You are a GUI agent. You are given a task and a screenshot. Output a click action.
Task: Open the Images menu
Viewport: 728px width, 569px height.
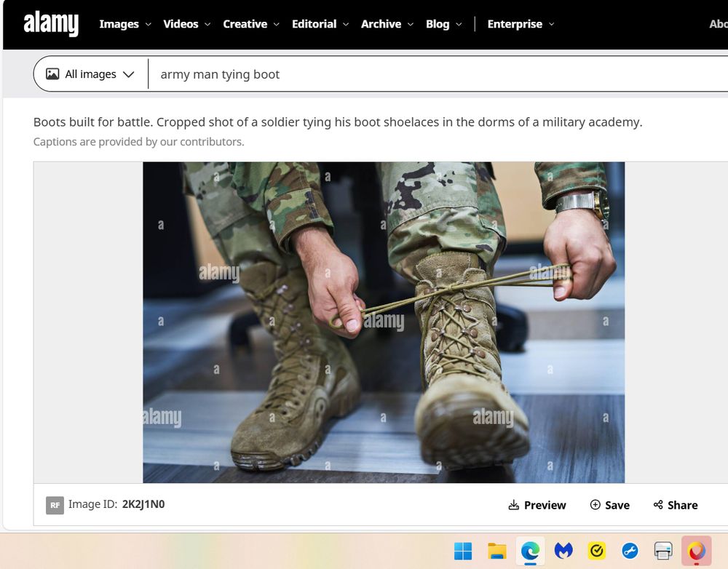(125, 24)
